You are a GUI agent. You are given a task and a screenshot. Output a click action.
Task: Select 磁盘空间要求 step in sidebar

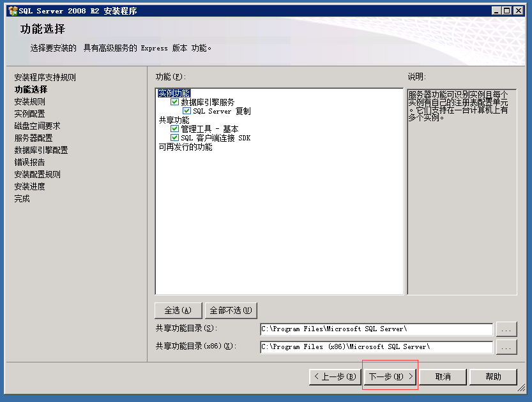point(37,126)
